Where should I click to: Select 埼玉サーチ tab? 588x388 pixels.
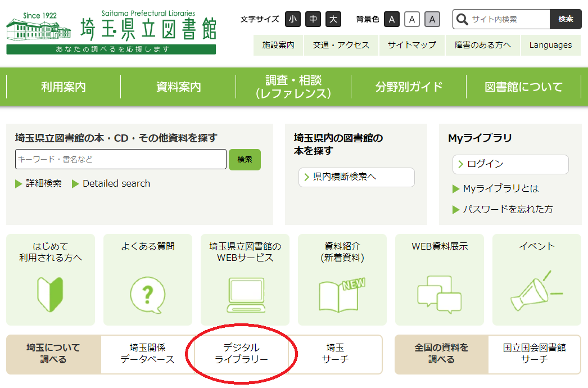[x=335, y=354]
